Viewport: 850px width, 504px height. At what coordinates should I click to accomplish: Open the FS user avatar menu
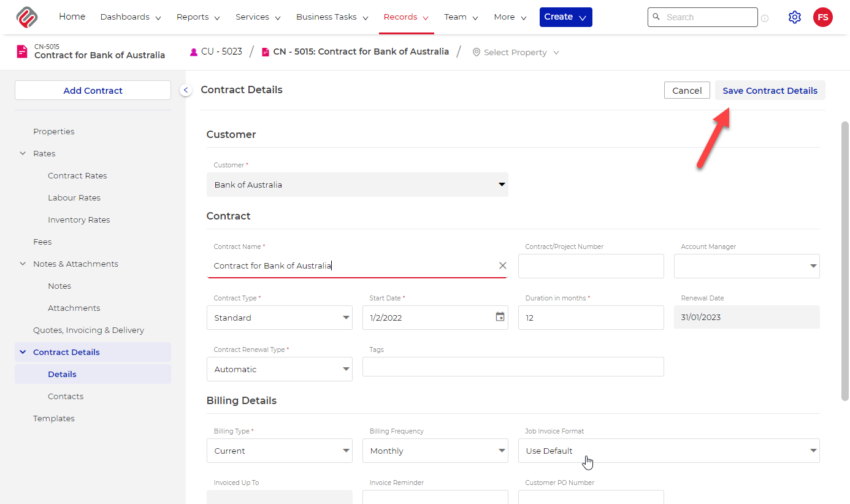coord(823,17)
